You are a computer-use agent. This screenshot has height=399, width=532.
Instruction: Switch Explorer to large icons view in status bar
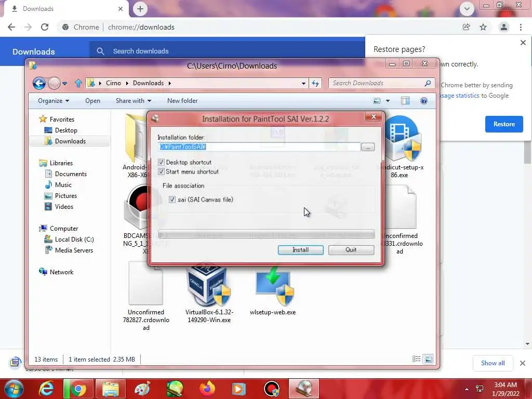[x=429, y=359]
